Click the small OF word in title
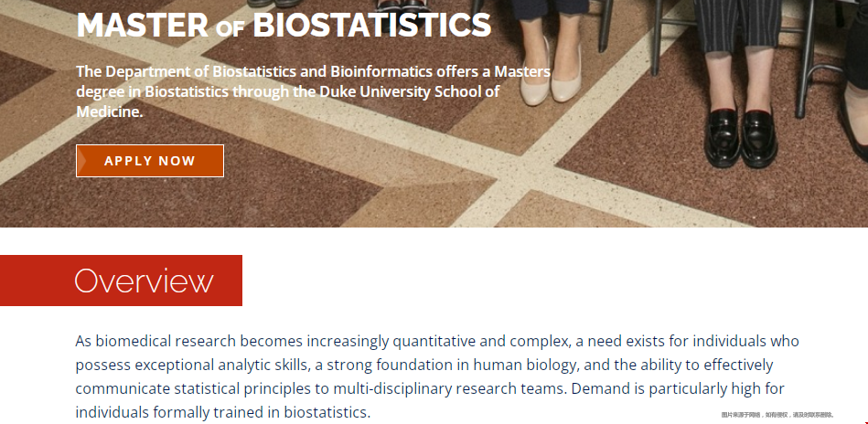The image size is (868, 424). click(230, 28)
